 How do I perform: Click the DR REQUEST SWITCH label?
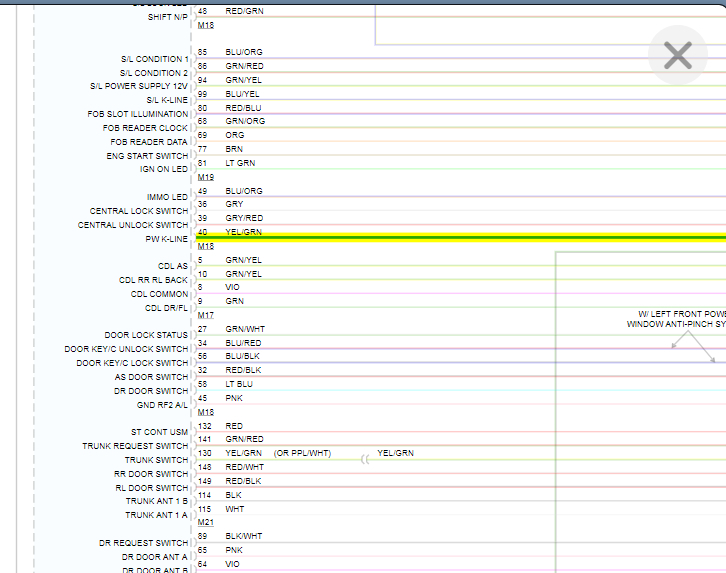144,543
